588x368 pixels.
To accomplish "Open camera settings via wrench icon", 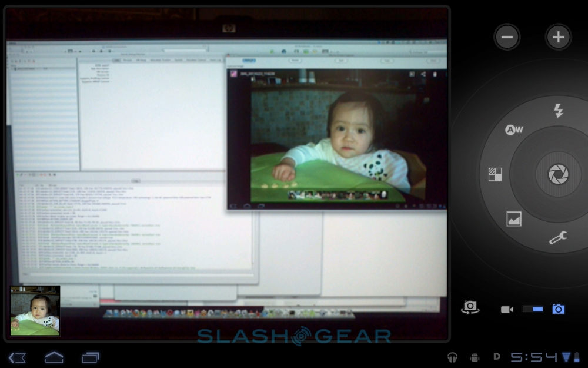I will pos(557,237).
